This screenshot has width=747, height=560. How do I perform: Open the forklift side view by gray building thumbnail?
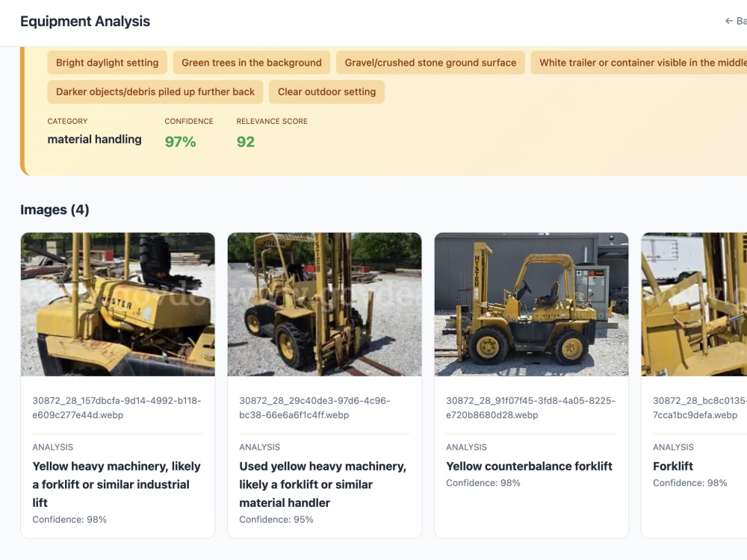pos(531,305)
